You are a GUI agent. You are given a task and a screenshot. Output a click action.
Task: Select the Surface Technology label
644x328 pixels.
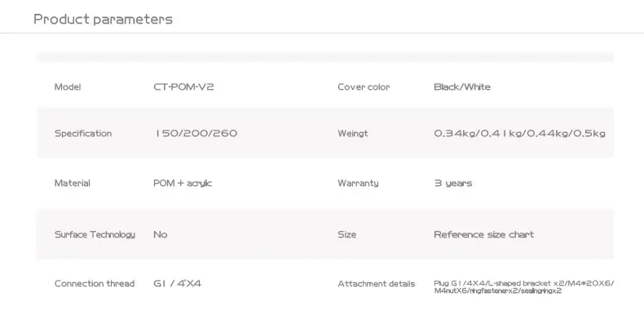(x=95, y=235)
